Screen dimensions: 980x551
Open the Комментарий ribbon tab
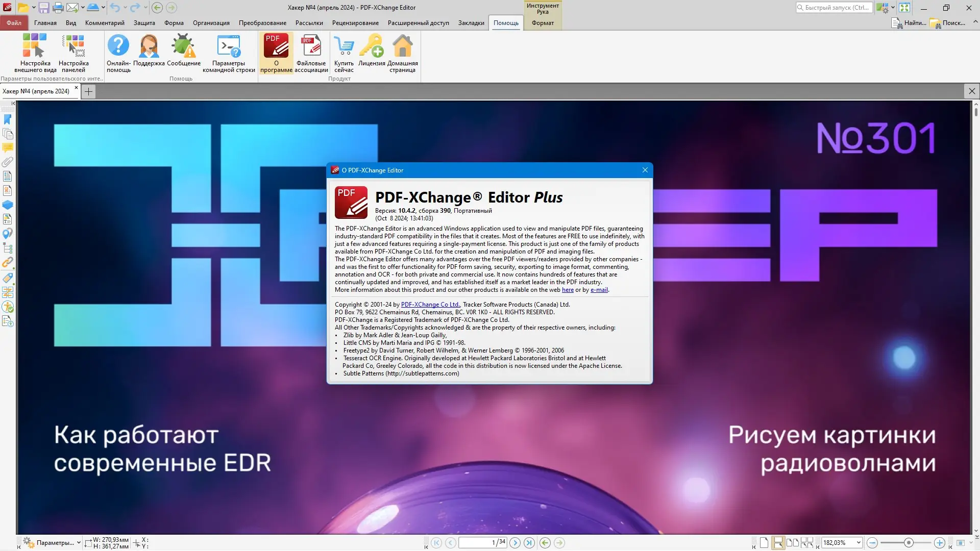(x=105, y=23)
